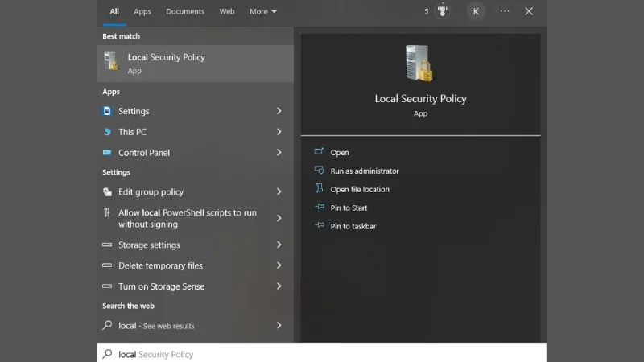This screenshot has height=362, width=644.
Task: Click the Pin to taskbar pin icon
Action: point(319,225)
